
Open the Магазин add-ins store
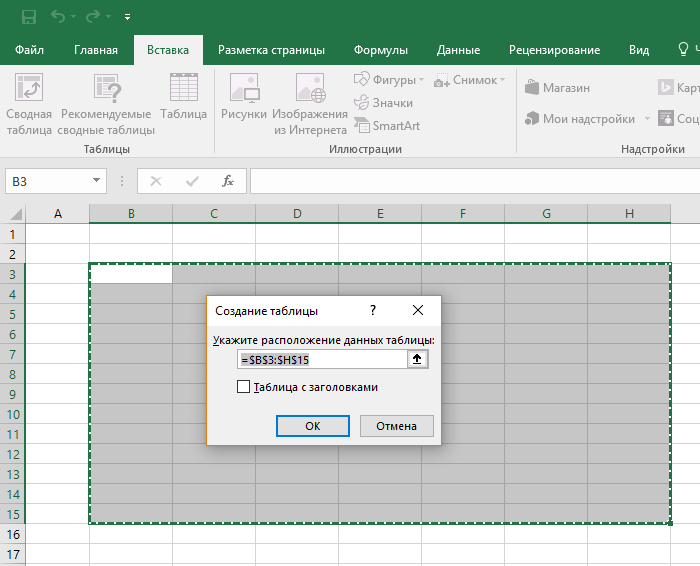point(557,88)
